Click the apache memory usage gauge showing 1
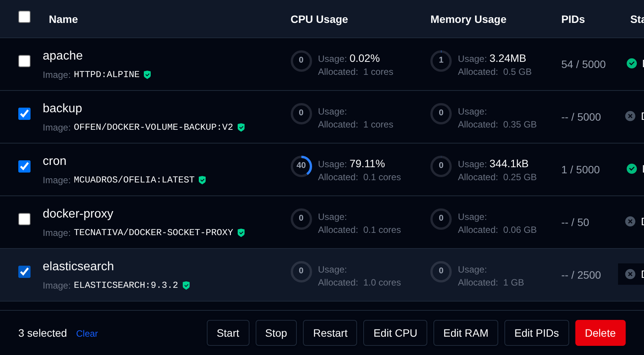 tap(441, 61)
